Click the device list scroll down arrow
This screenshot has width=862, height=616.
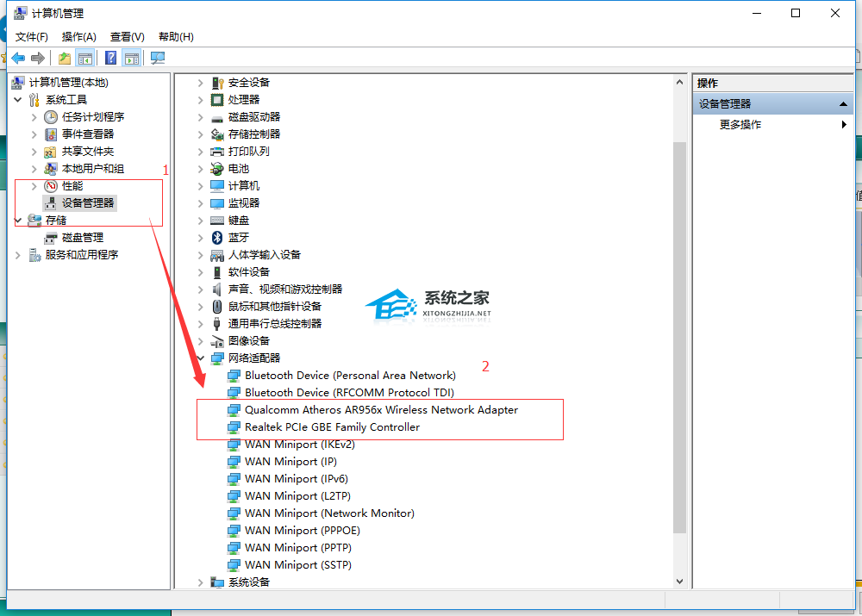coord(679,582)
